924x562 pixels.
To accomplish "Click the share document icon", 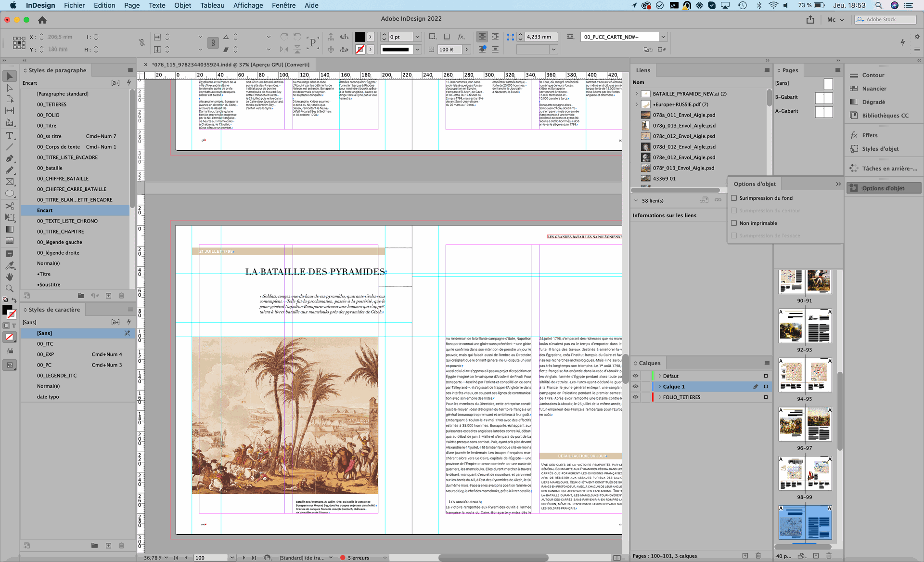I will tap(810, 20).
